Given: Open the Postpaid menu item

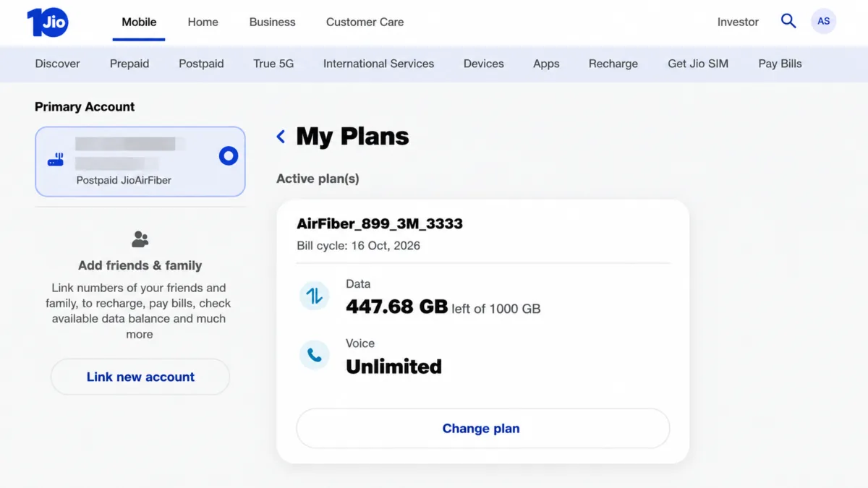Looking at the screenshot, I should point(201,64).
